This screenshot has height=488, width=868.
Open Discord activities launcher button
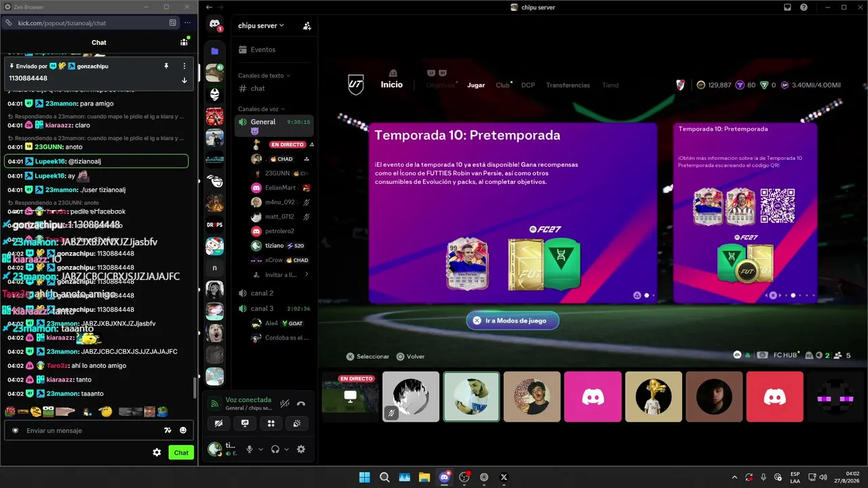point(271,423)
